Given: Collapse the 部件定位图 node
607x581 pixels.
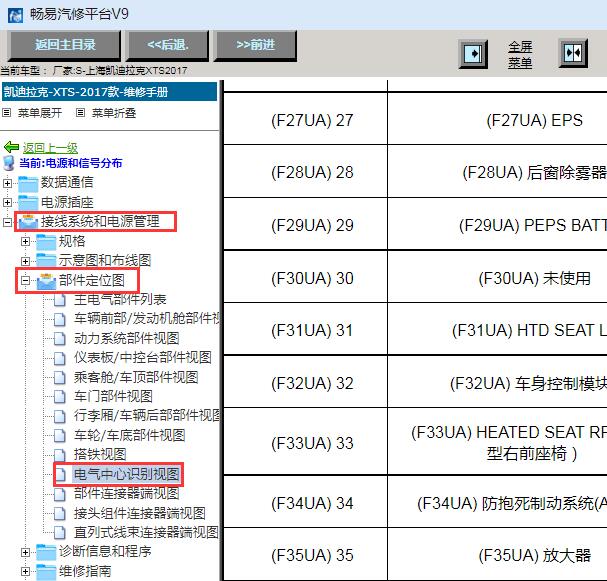Looking at the screenshot, I should coord(25,280).
